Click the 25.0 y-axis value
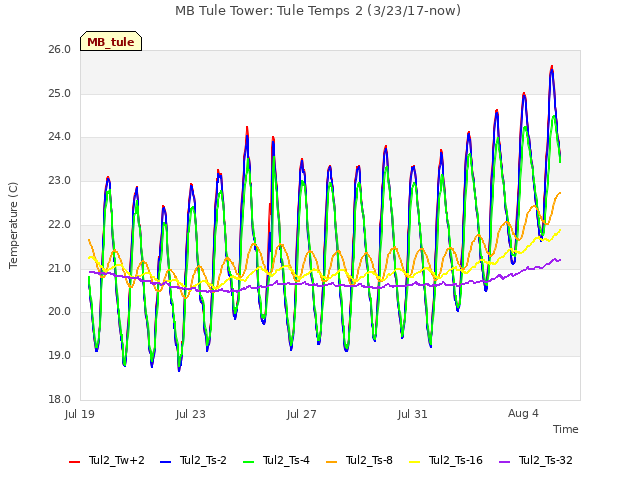 pos(60,93)
